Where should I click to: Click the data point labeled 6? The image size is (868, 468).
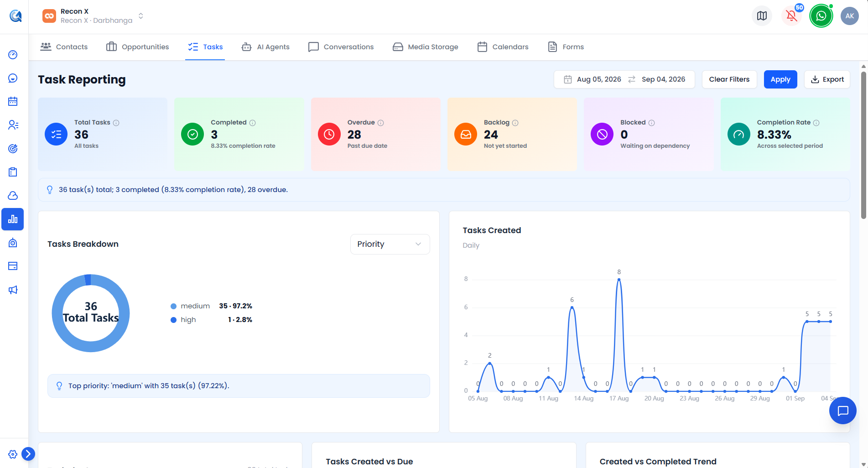pyautogui.click(x=572, y=307)
